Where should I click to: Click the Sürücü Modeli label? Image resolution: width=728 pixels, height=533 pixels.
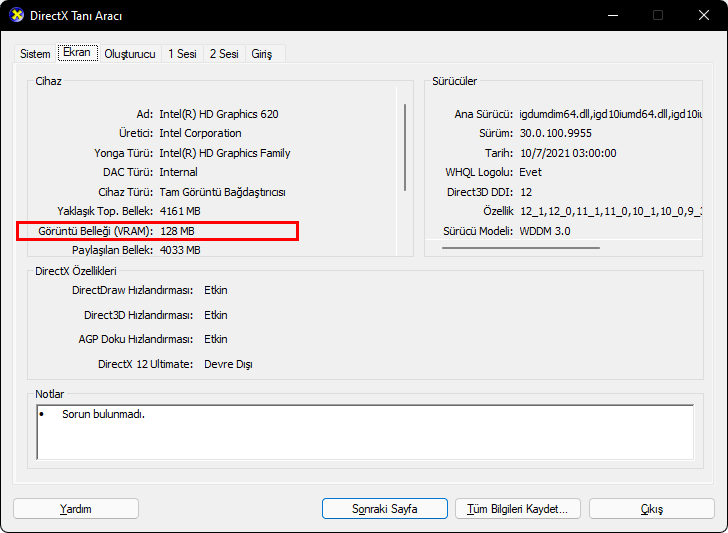click(478, 231)
